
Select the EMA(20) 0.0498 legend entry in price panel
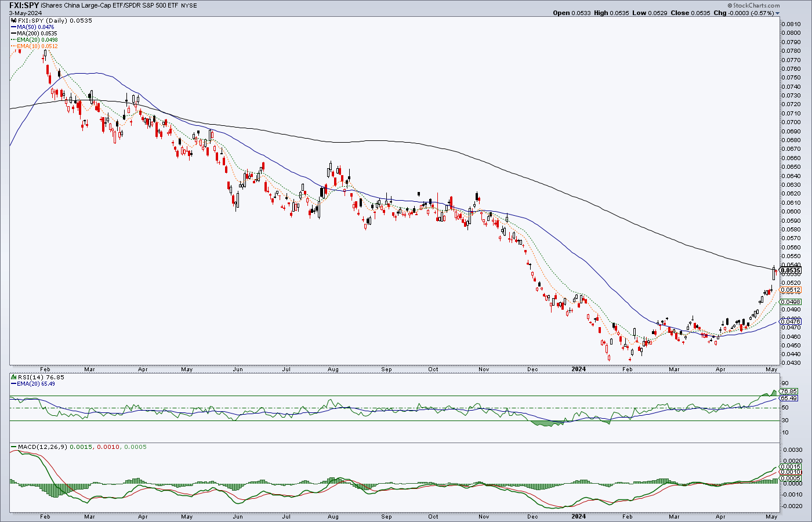[37, 40]
